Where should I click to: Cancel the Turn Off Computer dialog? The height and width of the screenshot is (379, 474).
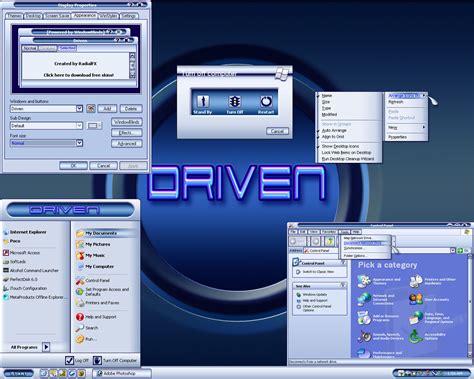(x=277, y=131)
